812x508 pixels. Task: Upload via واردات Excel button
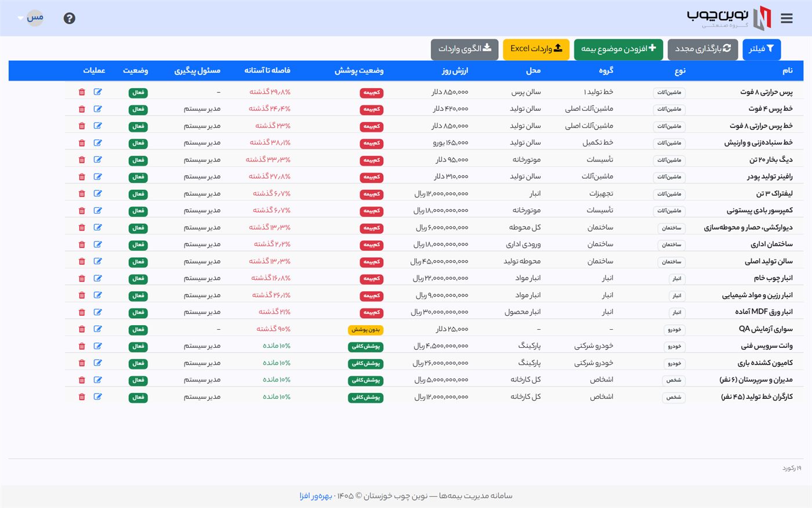pos(536,49)
